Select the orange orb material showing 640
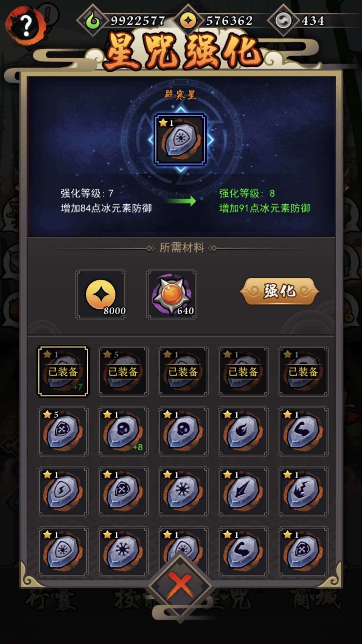This screenshot has height=644, width=362. 172,295
